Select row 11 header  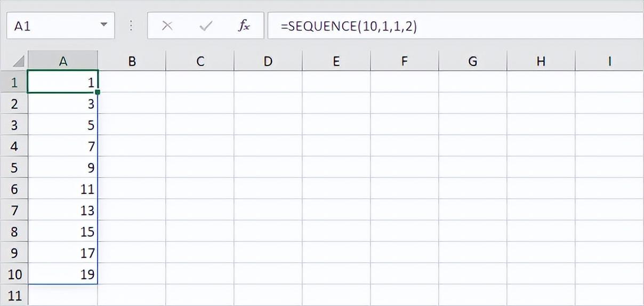coord(14,295)
